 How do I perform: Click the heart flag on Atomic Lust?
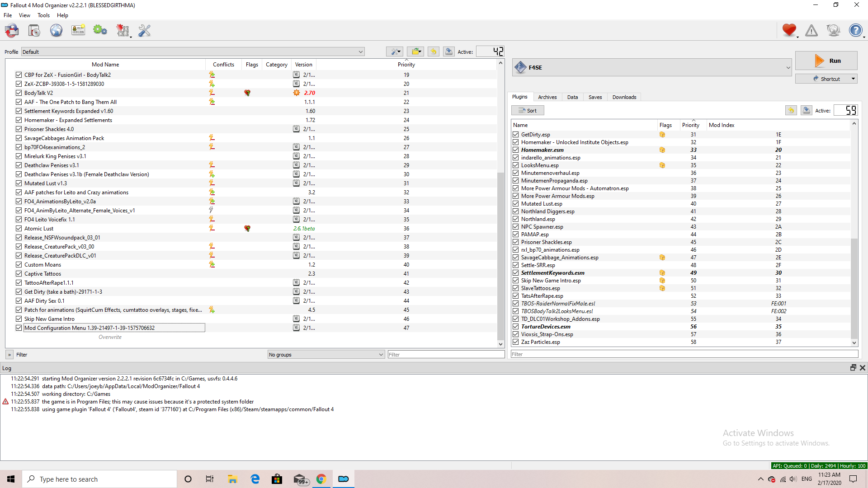point(247,229)
